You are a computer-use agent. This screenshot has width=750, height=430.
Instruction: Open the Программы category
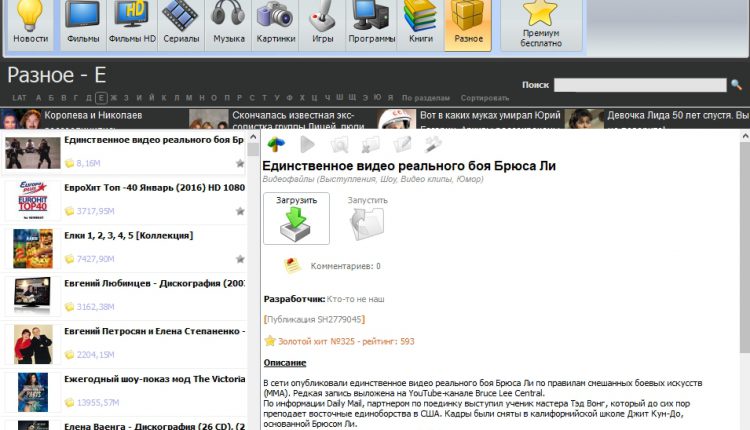tap(372, 24)
